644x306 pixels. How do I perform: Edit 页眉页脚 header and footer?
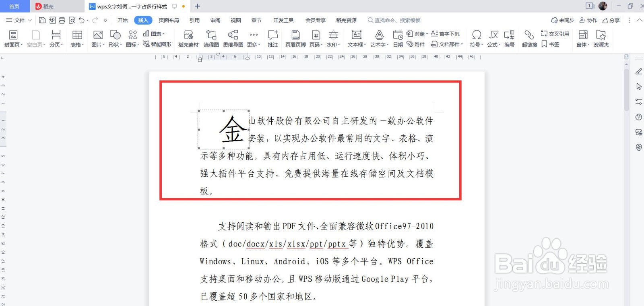(x=295, y=39)
